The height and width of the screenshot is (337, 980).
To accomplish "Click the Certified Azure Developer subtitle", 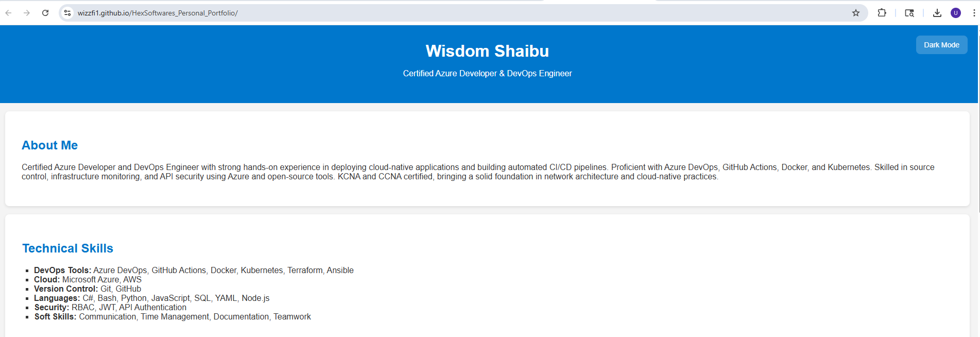I will (487, 73).
